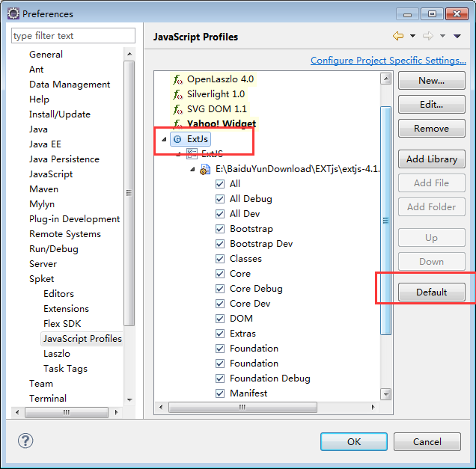Open Task Tags page
476x469 pixels.
(x=65, y=369)
